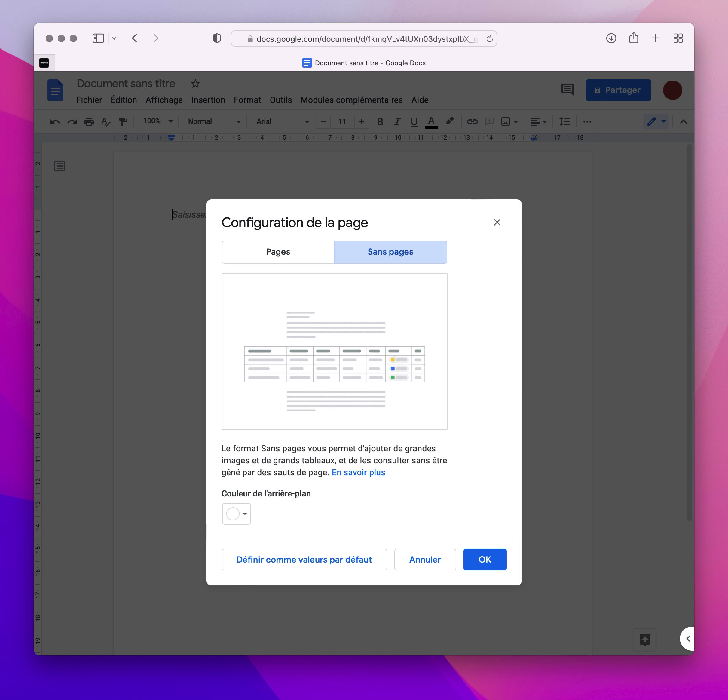Image resolution: width=728 pixels, height=700 pixels.
Task: Click Définir comme valeurs par défaut
Action: (x=304, y=560)
